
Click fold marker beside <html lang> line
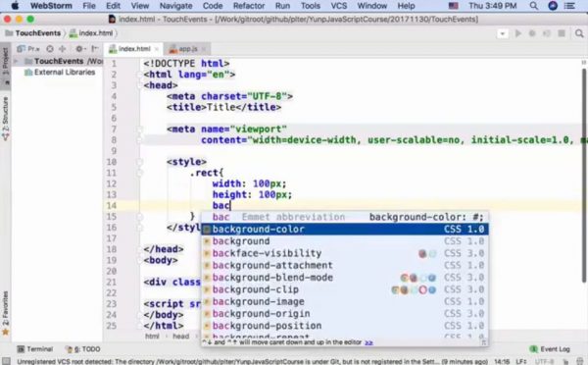pos(139,75)
